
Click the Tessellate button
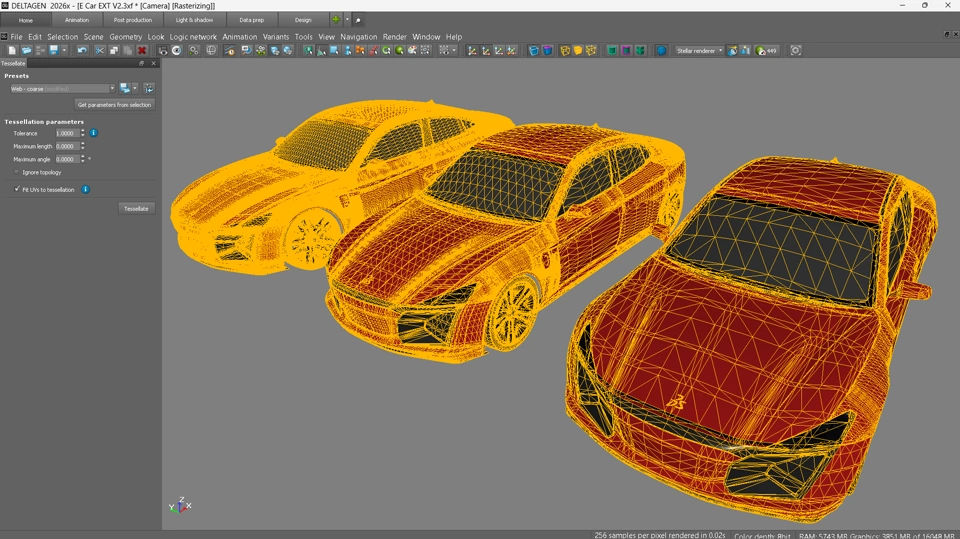point(136,209)
